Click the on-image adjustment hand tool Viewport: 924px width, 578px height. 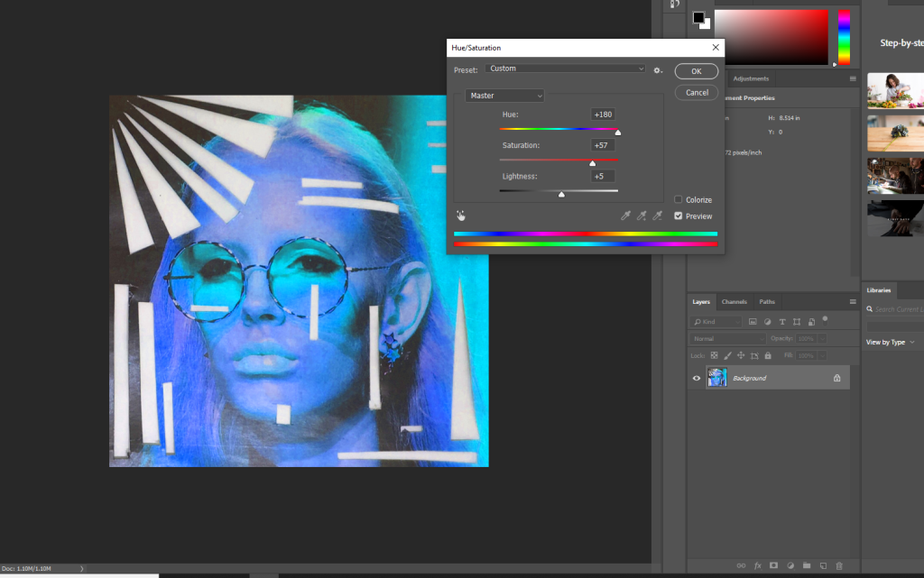pos(460,216)
